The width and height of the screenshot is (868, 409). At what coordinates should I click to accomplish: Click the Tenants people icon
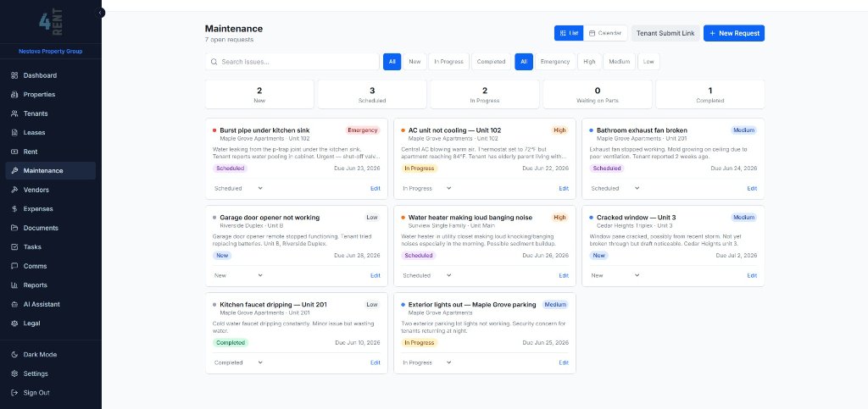(14, 113)
